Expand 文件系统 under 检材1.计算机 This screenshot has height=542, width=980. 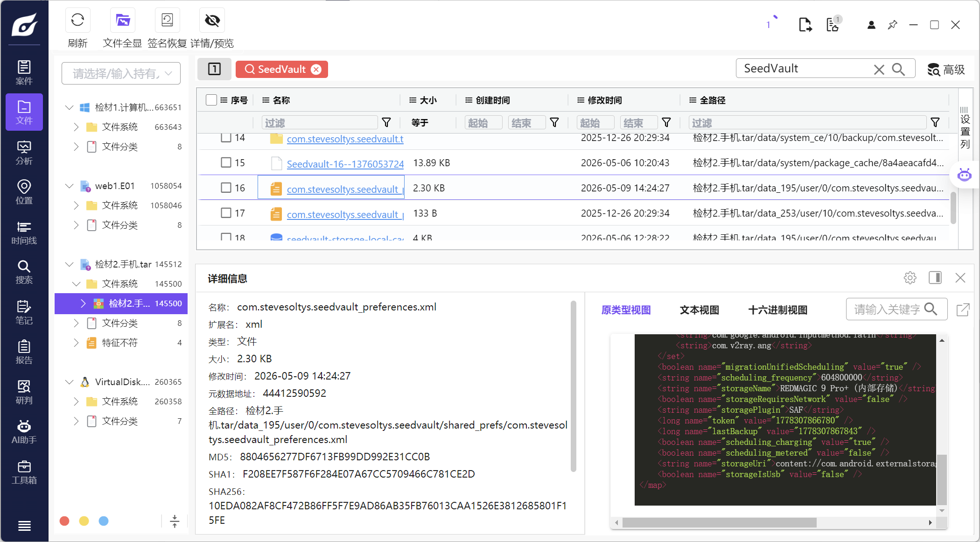click(76, 127)
